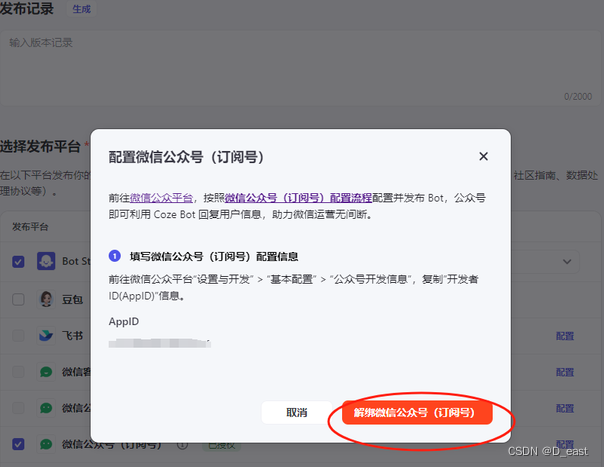Close the WeChat configuration dialog

click(483, 156)
